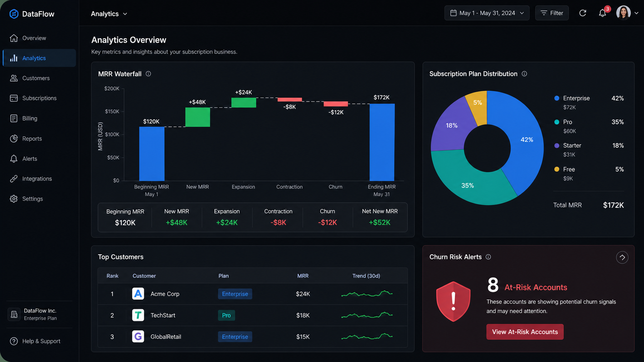
Task: Click the Integrations link icon
Action: [x=14, y=178]
